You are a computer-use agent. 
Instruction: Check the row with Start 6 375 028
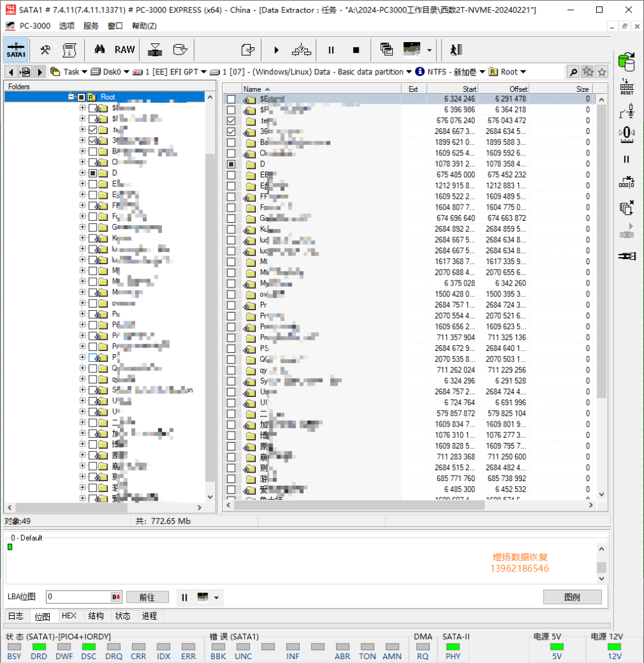[x=231, y=284]
